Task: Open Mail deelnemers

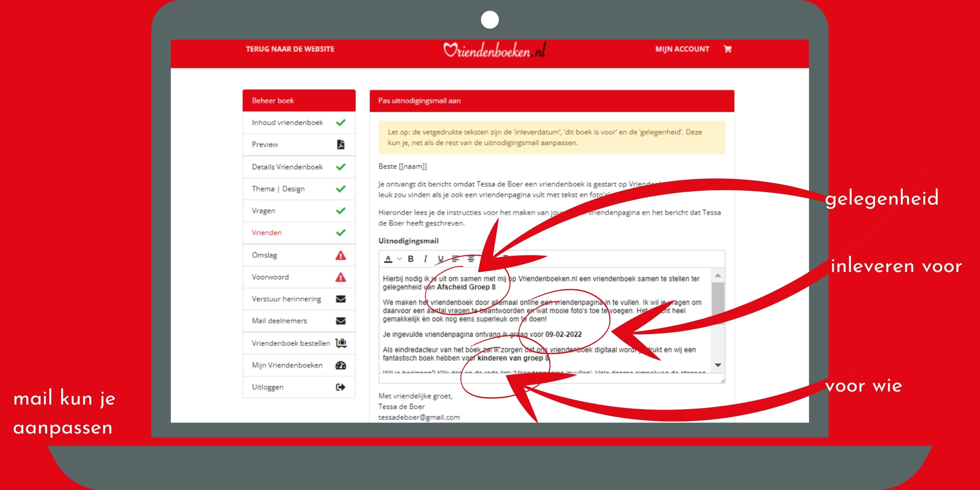Action: [299, 321]
